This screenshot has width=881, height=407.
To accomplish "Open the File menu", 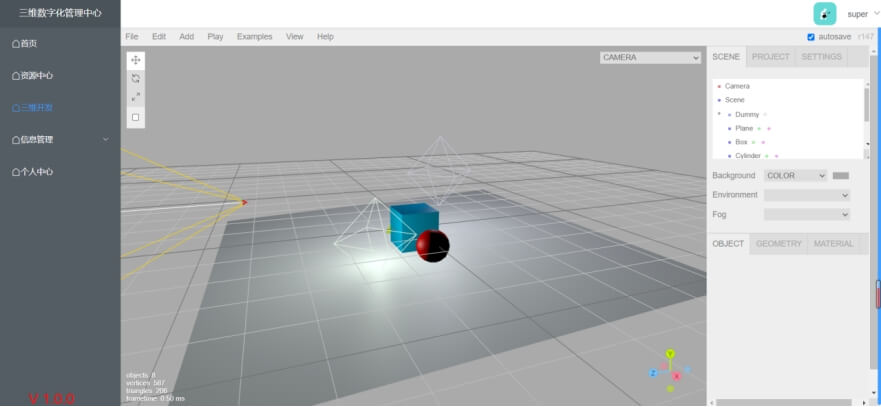I will (131, 37).
